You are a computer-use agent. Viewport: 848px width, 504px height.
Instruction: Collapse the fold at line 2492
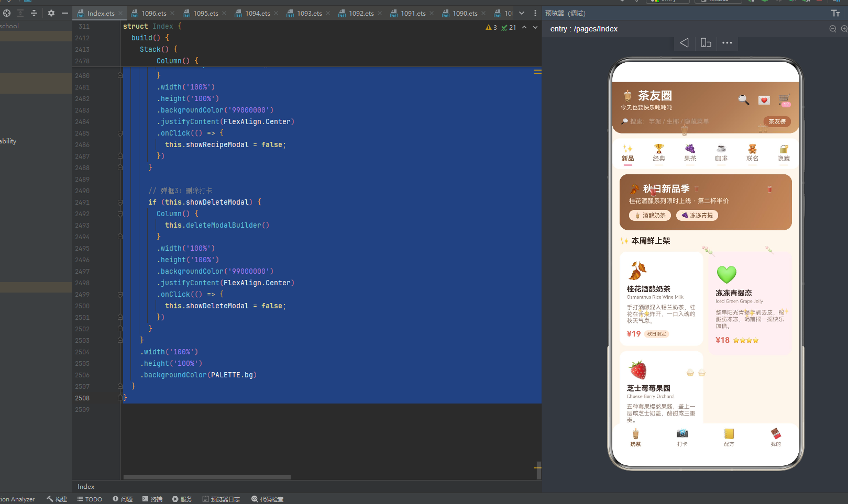pyautogui.click(x=120, y=214)
